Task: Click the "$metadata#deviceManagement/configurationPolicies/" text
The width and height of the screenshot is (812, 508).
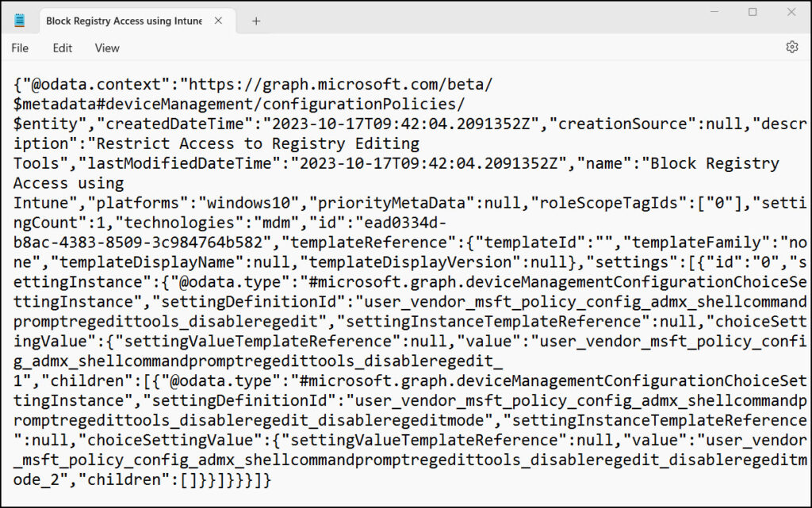Action: (239, 104)
